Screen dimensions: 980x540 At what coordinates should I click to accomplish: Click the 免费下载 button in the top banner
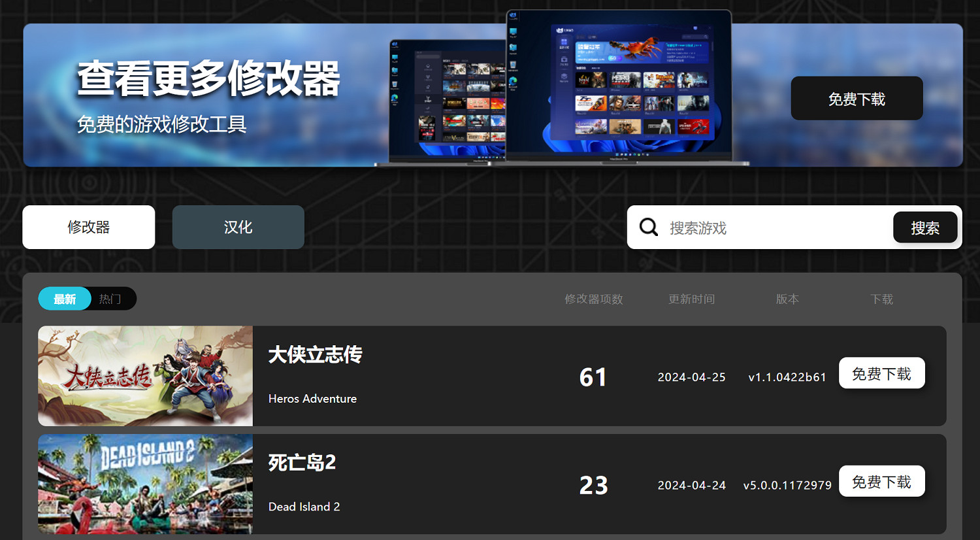click(857, 99)
